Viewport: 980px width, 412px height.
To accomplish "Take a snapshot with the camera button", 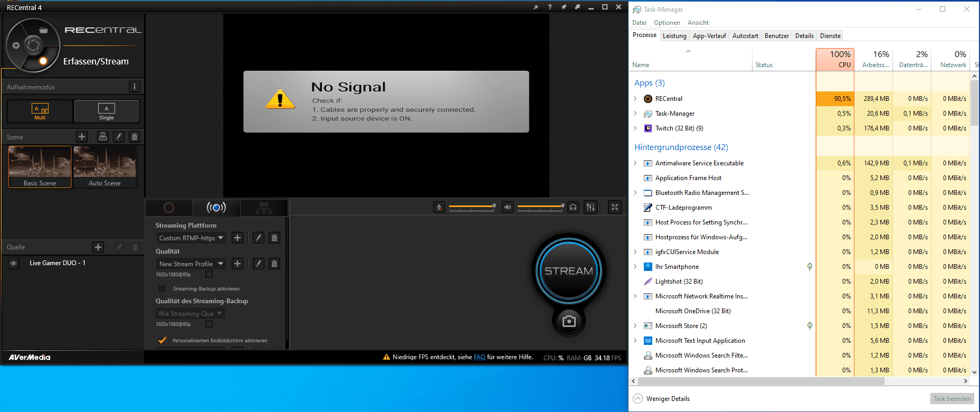I will click(569, 321).
